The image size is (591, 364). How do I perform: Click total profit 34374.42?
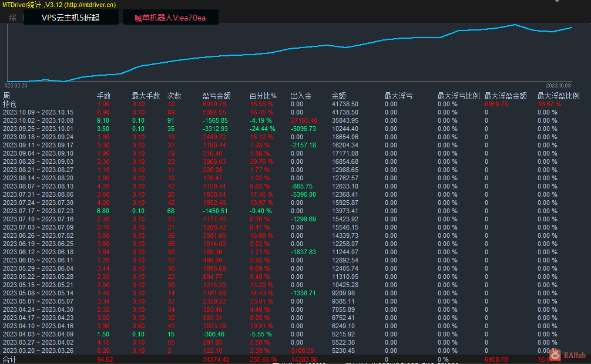click(216, 359)
